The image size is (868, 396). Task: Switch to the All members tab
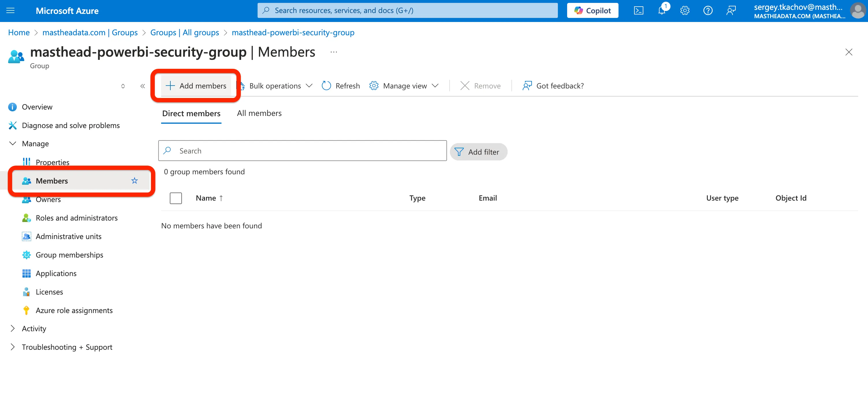[x=259, y=113]
